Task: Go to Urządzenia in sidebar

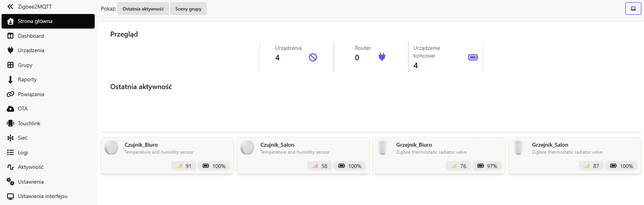Action: (31, 50)
